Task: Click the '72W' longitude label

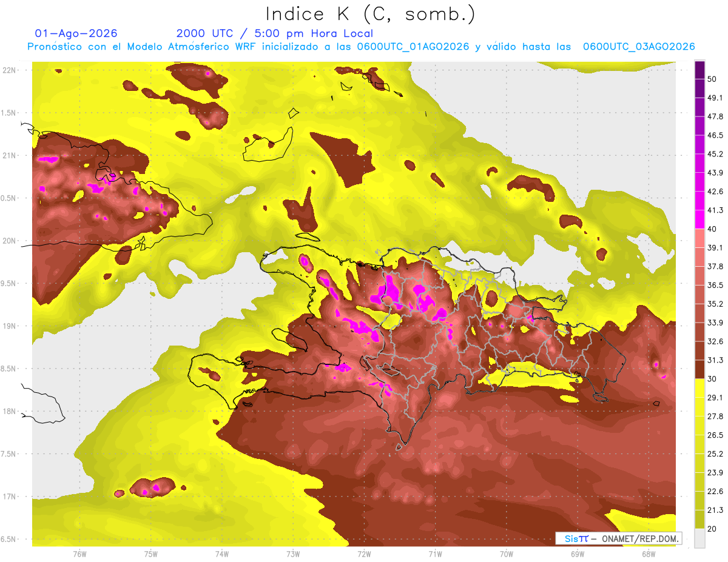Action: click(x=364, y=554)
